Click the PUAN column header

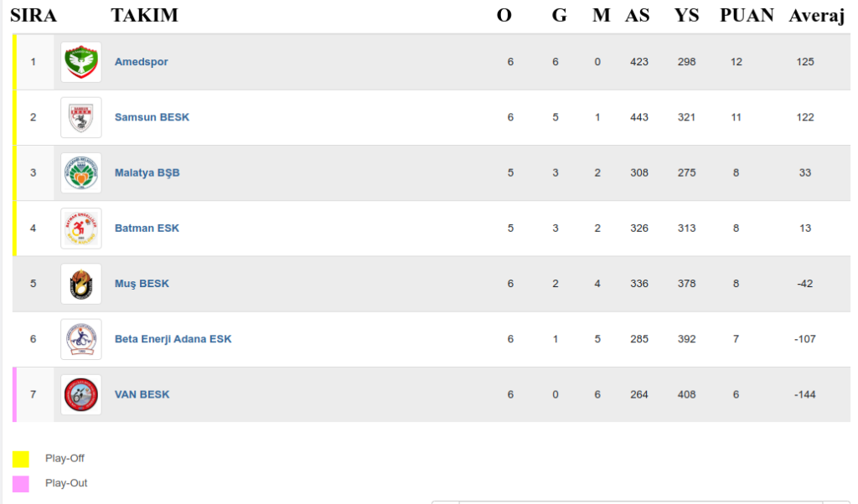pos(747,15)
